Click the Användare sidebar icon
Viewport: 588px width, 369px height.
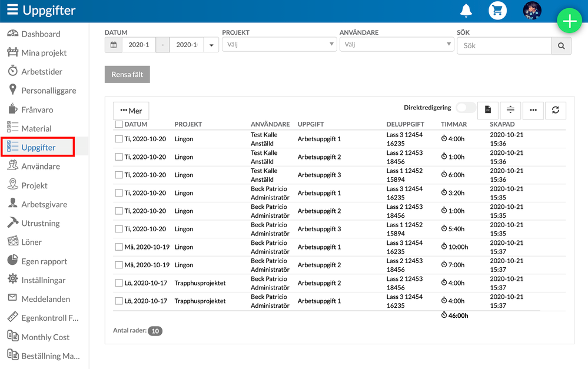click(12, 165)
